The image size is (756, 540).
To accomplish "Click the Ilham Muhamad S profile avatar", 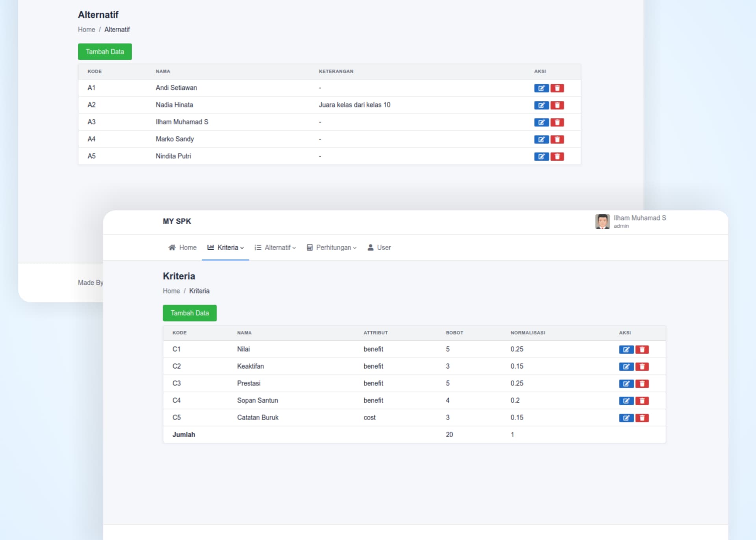I will tap(602, 221).
